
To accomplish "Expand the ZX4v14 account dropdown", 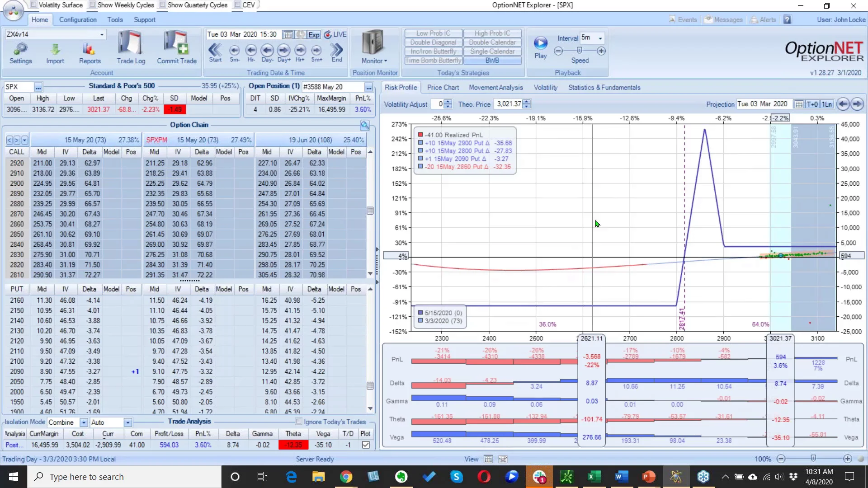I will click(102, 34).
